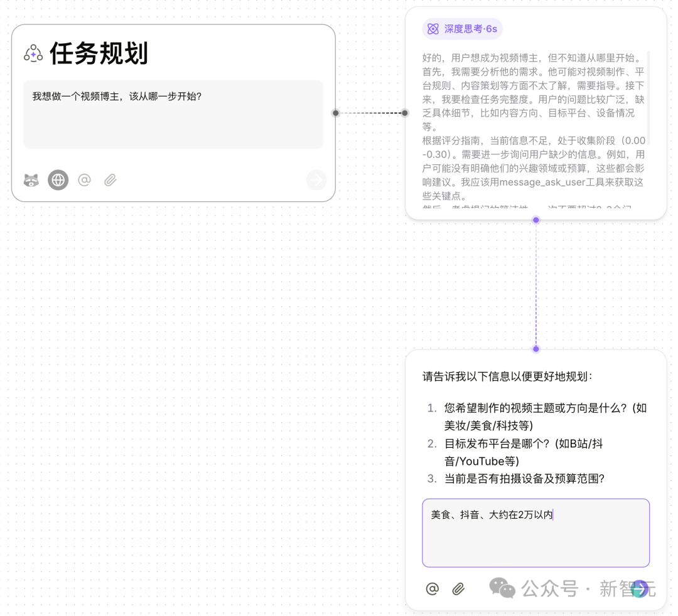Open the @ mention picker in the reply box
The image size is (678, 616).
click(x=432, y=589)
